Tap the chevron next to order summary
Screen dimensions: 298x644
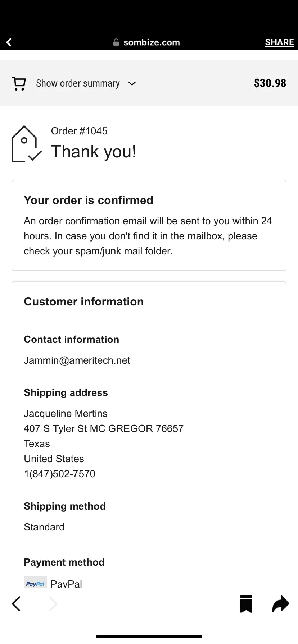click(x=132, y=84)
